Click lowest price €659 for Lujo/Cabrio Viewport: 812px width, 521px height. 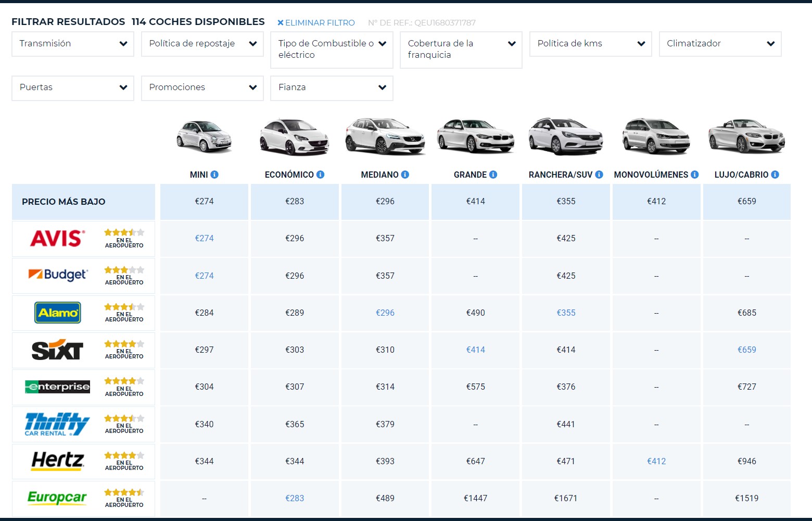pos(746,201)
